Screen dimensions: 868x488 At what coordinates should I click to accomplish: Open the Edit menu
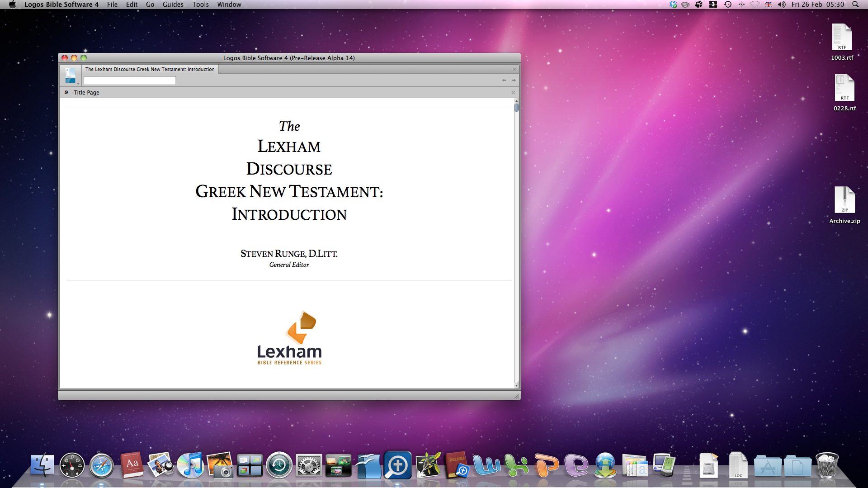pyautogui.click(x=132, y=5)
